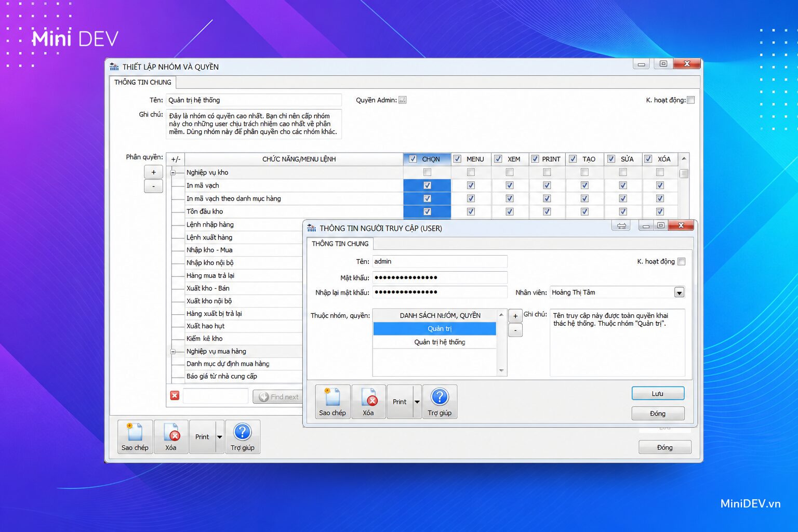Click Nhập lại mật khẩu field
Viewport: 798px width, 532px height.
(x=440, y=292)
